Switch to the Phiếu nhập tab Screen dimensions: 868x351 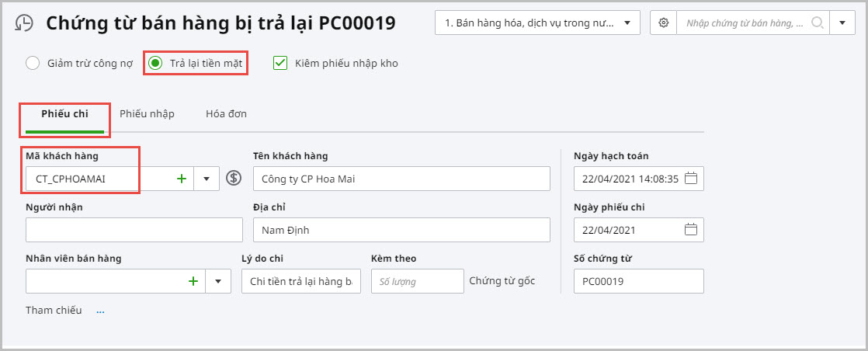click(147, 114)
